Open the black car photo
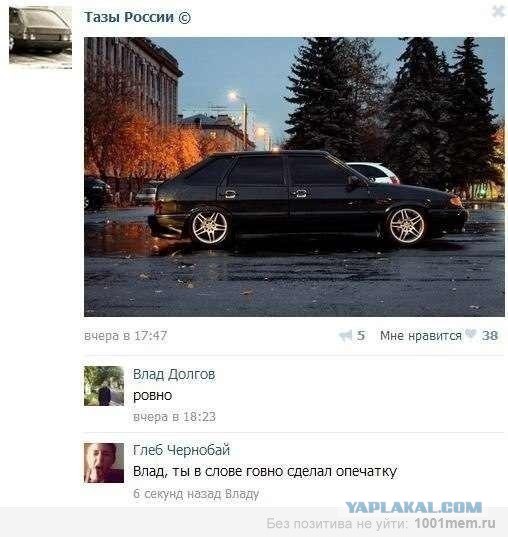508x537 pixels. point(294,177)
